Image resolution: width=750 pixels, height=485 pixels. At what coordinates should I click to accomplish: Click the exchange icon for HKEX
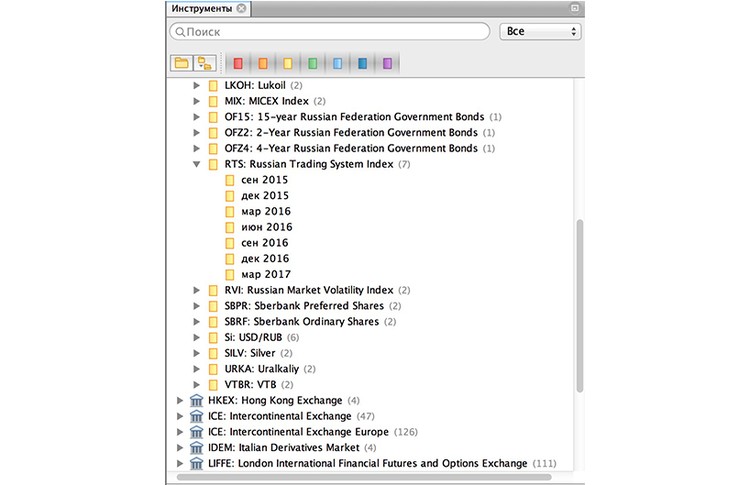pos(197,400)
